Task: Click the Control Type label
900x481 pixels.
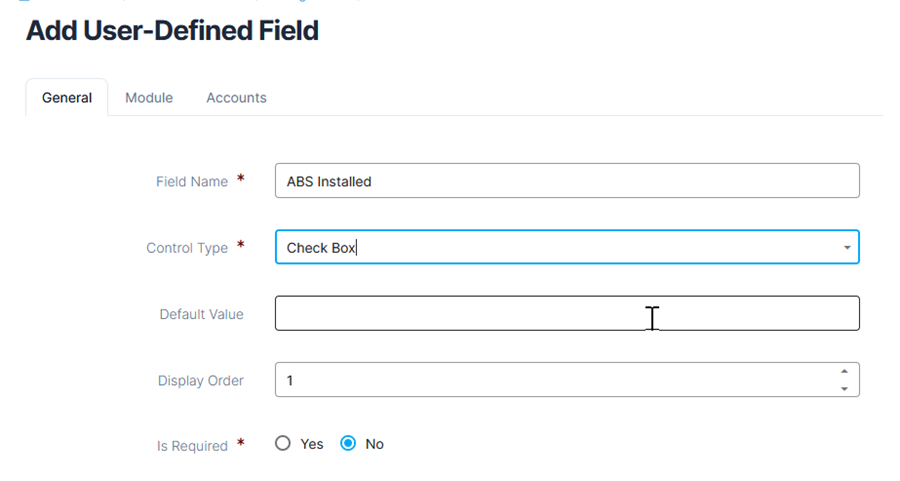Action: coord(187,248)
